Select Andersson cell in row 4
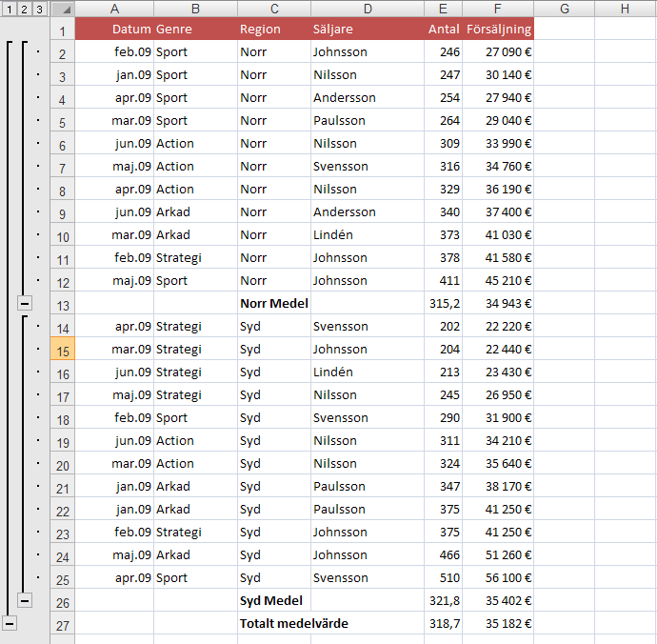657x644 pixels. coord(368,98)
